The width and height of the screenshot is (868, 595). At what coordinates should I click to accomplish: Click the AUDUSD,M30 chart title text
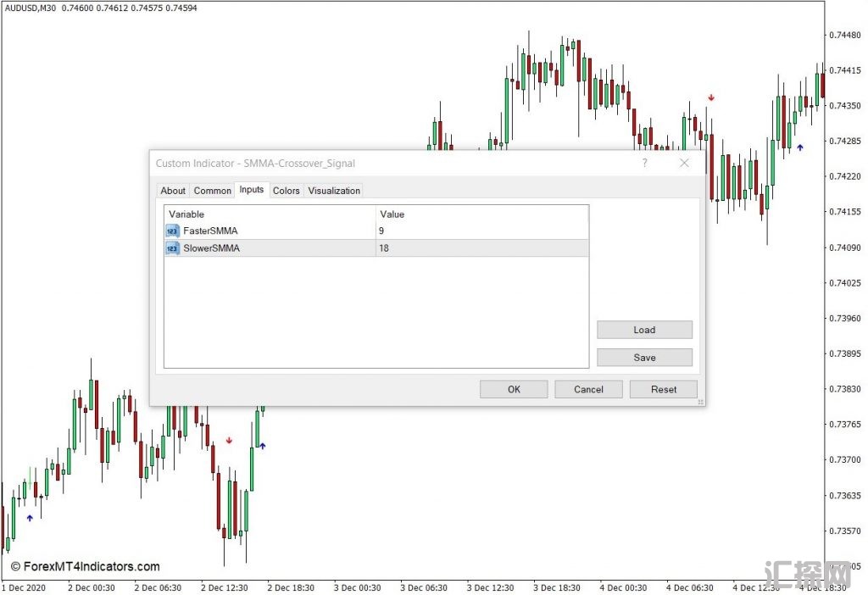pyautogui.click(x=31, y=8)
